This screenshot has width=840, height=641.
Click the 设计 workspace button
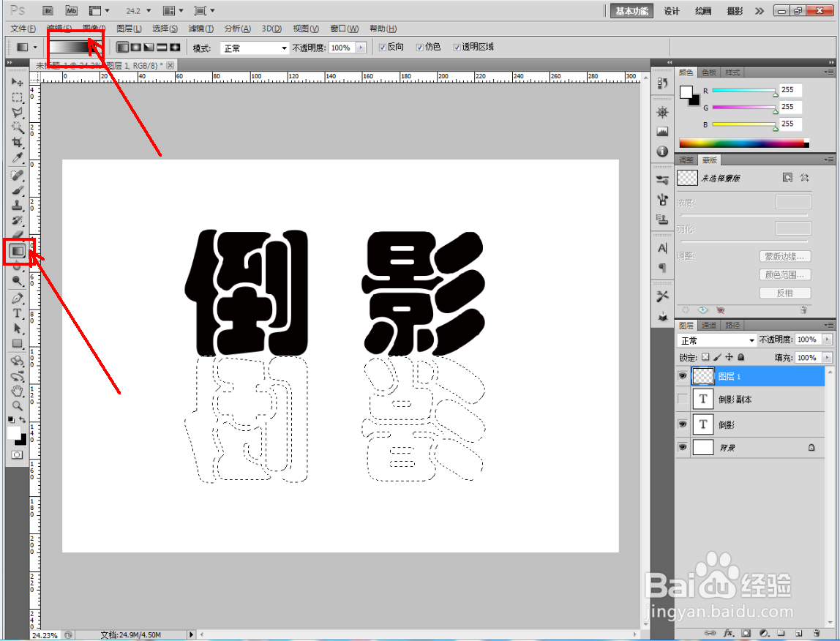[672, 11]
